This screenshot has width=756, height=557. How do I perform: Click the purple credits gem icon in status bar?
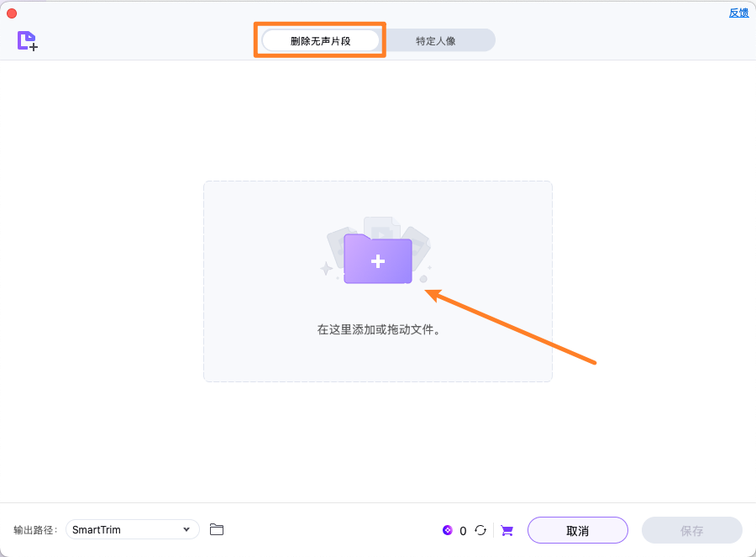pos(448,530)
